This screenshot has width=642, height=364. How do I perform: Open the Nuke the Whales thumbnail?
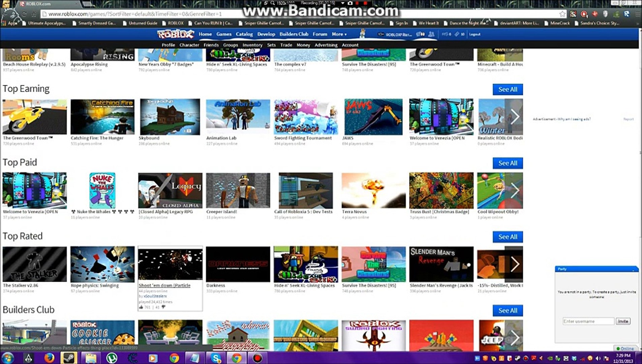tap(102, 190)
